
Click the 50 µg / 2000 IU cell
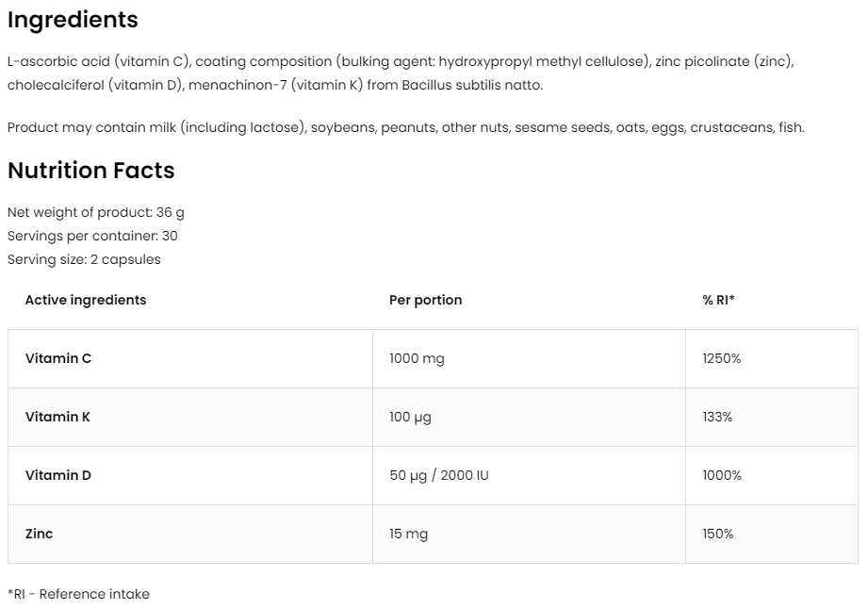point(439,475)
